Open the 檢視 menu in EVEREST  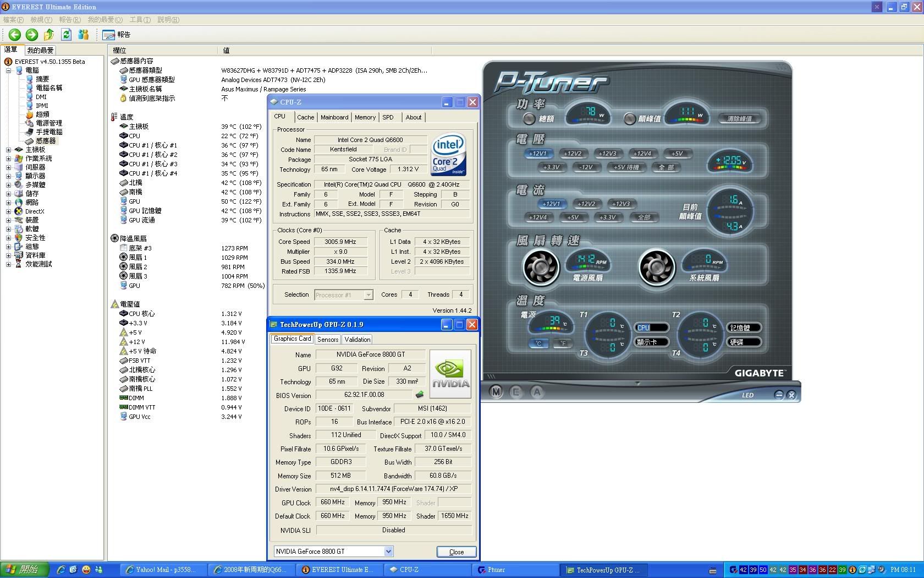click(x=41, y=20)
